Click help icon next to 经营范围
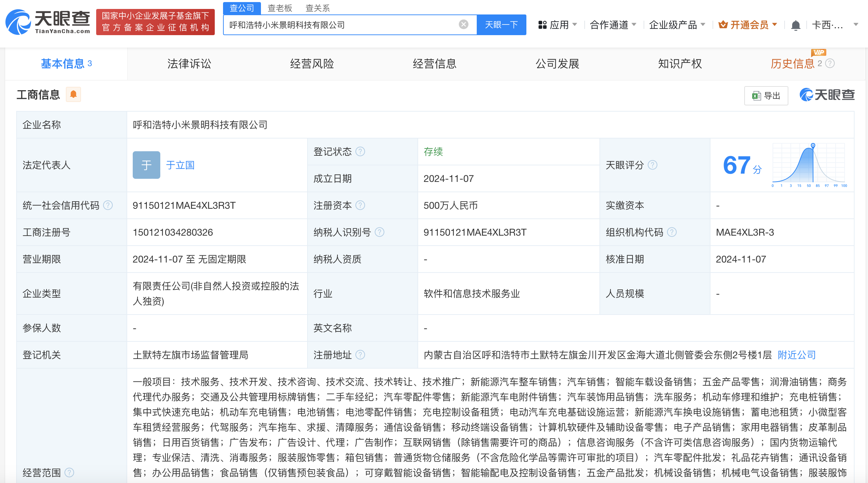Screen dimensions: 868x483 (69, 472)
